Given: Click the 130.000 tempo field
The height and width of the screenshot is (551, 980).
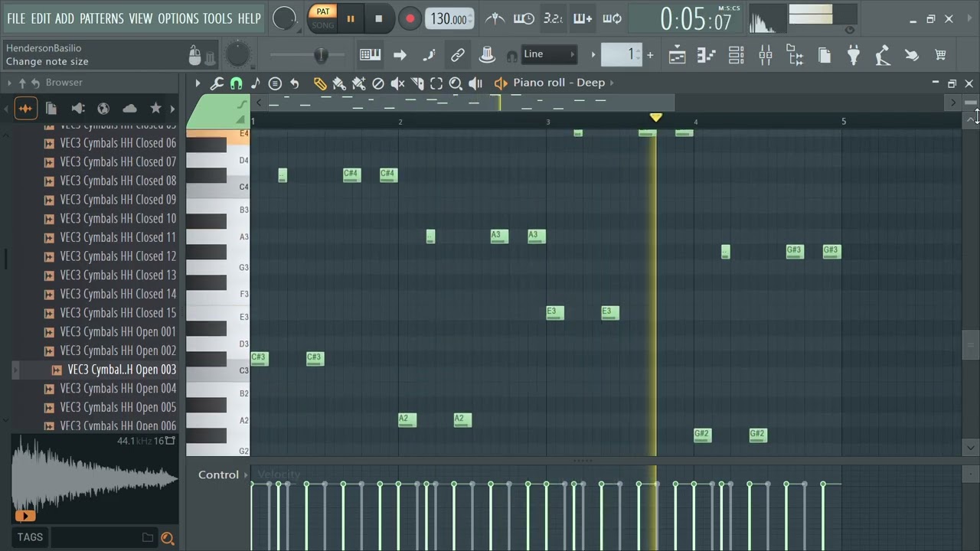Looking at the screenshot, I should (449, 19).
